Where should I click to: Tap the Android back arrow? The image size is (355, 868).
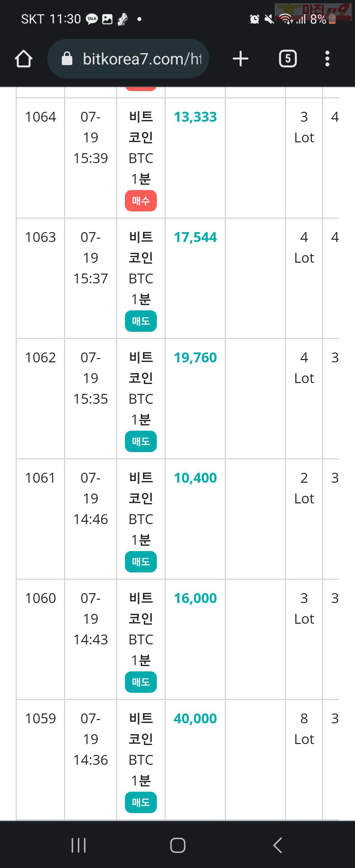coord(277,845)
